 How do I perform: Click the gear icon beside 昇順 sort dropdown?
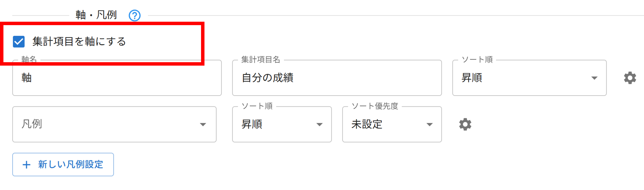[x=630, y=78]
